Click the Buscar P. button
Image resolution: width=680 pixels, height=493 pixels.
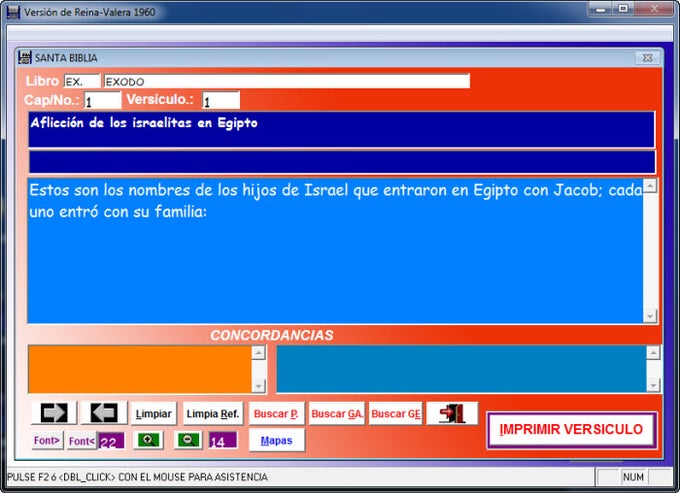pyautogui.click(x=276, y=414)
